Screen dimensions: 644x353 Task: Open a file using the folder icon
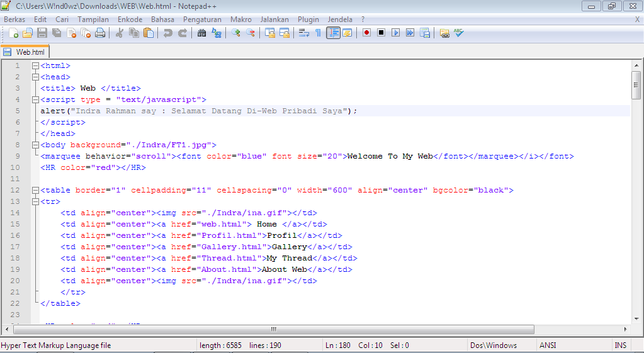(x=28, y=33)
